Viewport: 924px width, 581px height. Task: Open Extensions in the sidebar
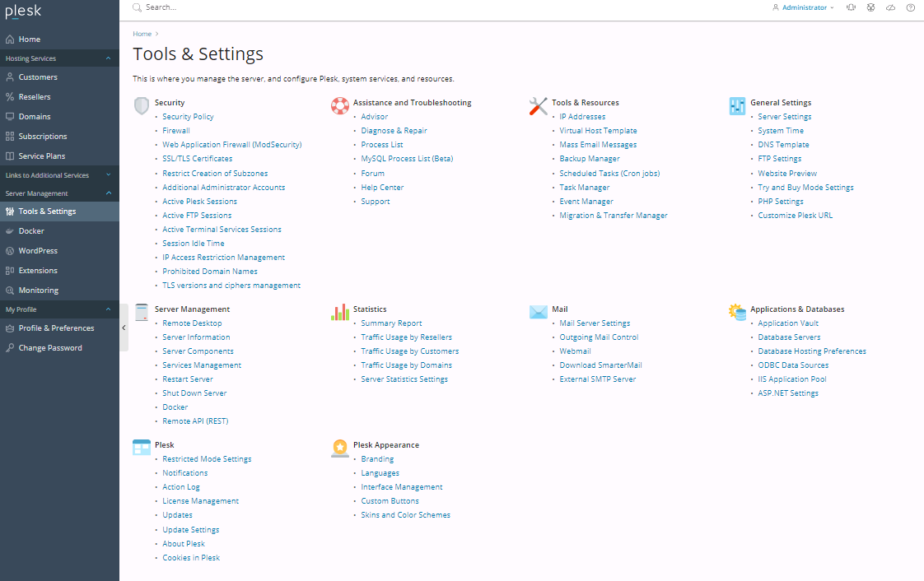click(x=59, y=270)
